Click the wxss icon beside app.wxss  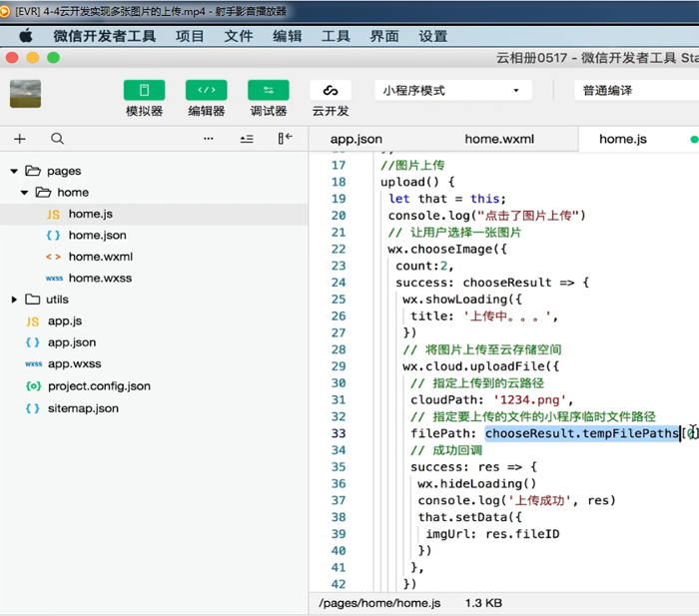pyautogui.click(x=33, y=364)
